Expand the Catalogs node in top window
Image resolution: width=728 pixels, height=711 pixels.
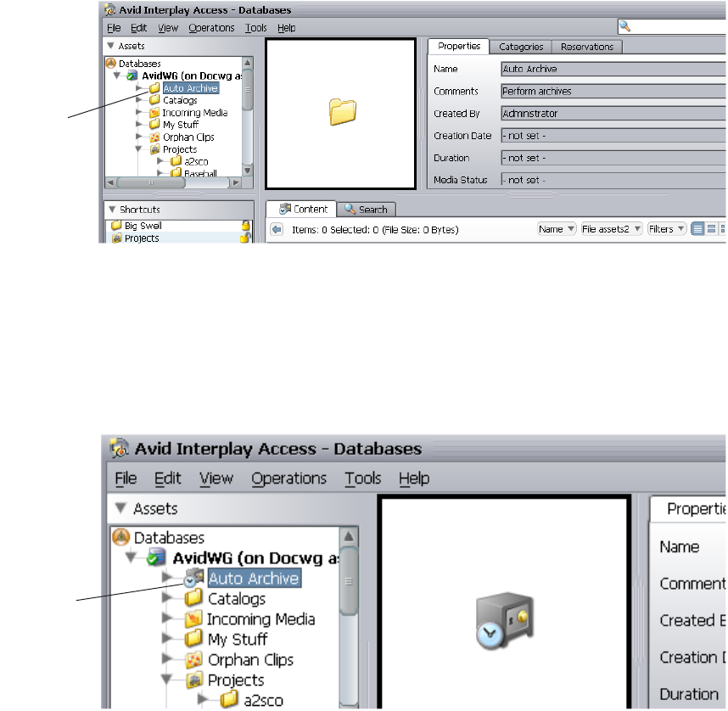[x=139, y=100]
